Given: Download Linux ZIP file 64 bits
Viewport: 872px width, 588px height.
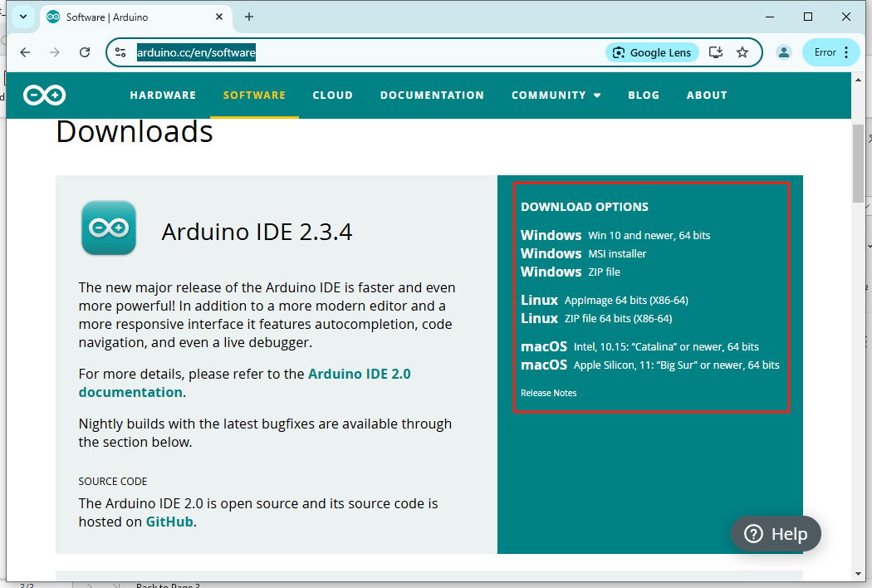Looking at the screenshot, I should [596, 319].
